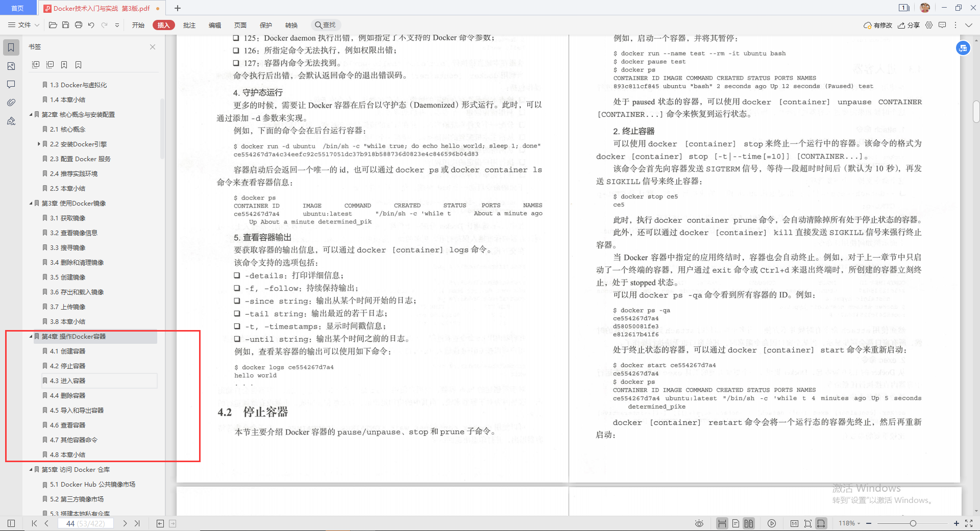Open the 保护 tab
980x531 pixels.
click(x=266, y=25)
